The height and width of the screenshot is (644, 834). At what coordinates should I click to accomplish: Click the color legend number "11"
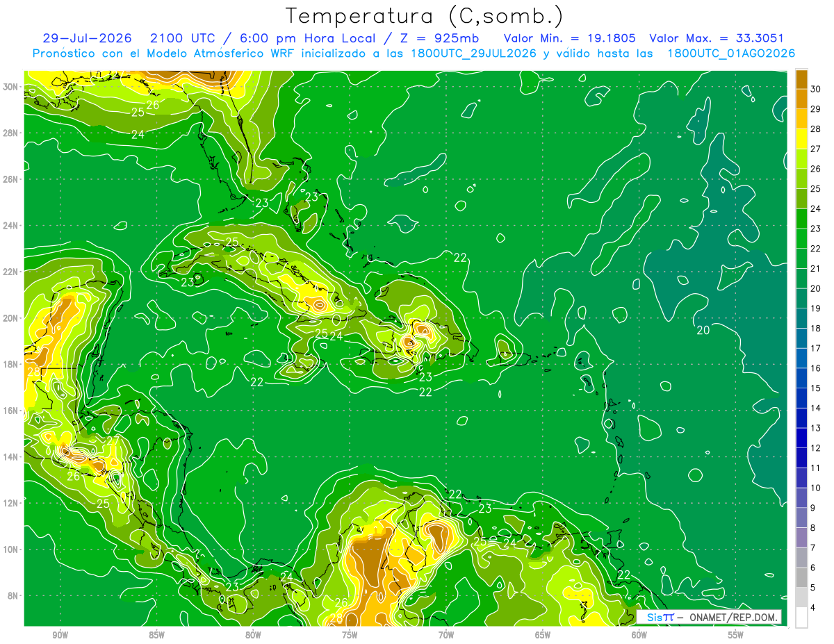tap(816, 468)
